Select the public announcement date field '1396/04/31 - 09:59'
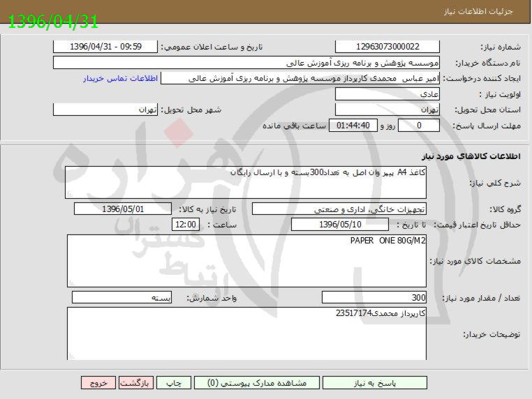The image size is (532, 399). pyautogui.click(x=105, y=47)
